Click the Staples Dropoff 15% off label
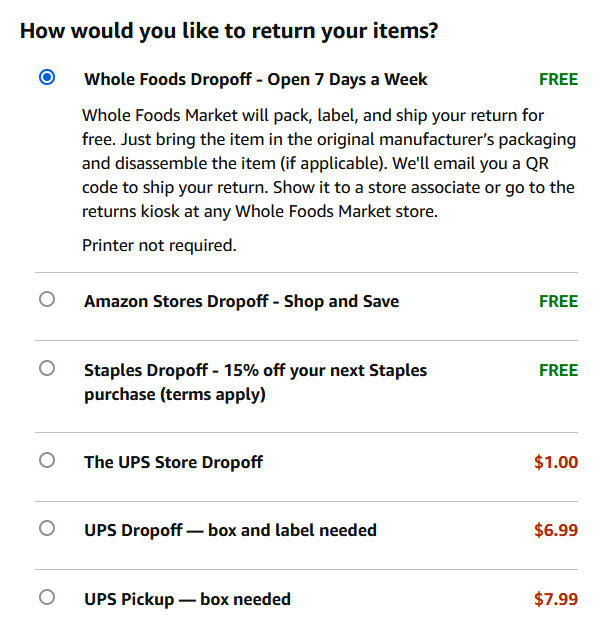The width and height of the screenshot is (616, 634). [255, 382]
